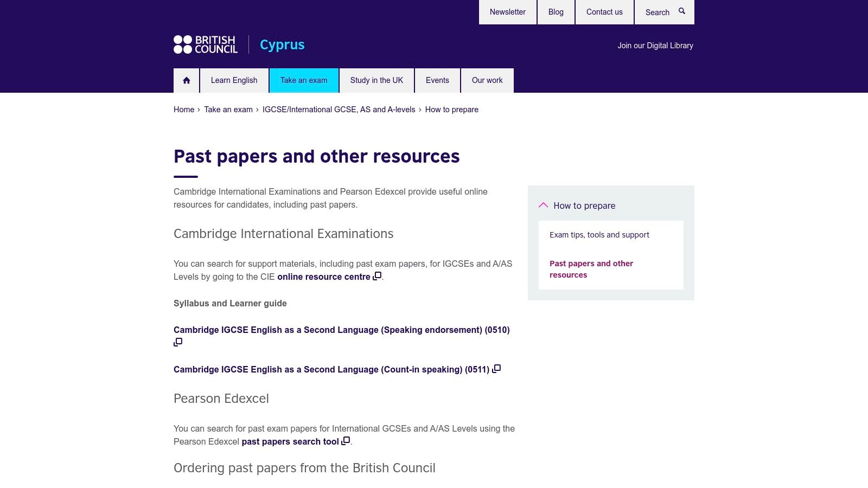
Task: Click the British Council logo
Action: pos(206,44)
